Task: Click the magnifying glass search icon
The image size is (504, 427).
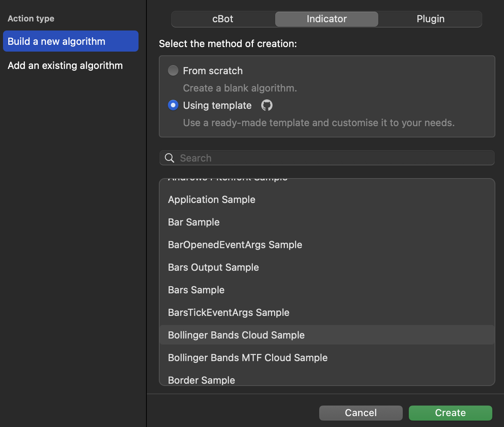Action: point(170,158)
